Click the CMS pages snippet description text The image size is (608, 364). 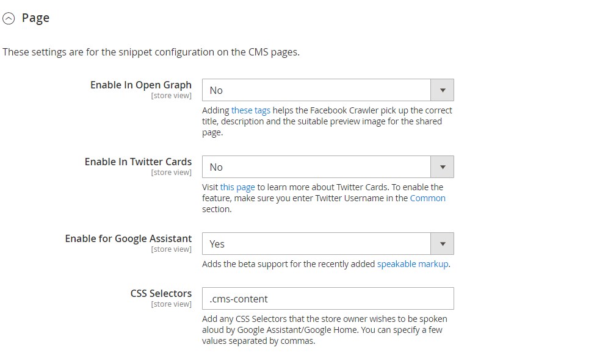(151, 52)
